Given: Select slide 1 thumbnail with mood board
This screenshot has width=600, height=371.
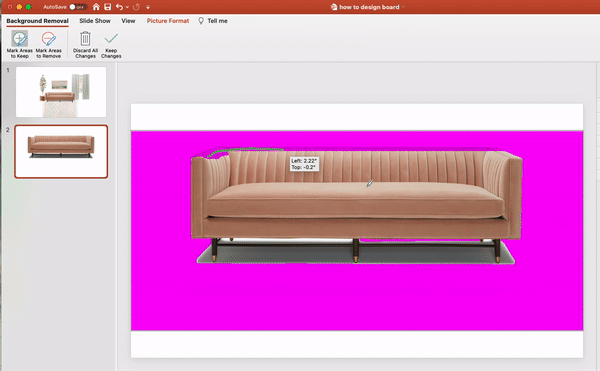Looking at the screenshot, I should pos(61,92).
